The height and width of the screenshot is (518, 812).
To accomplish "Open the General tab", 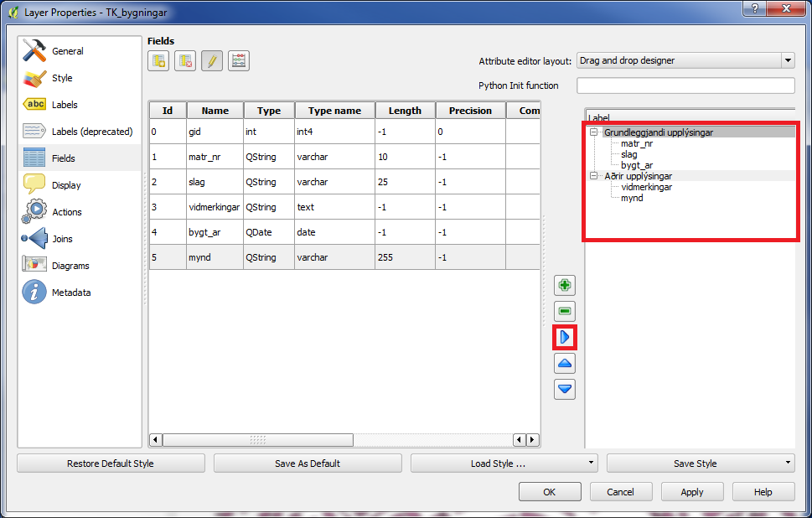I will pyautogui.click(x=80, y=51).
